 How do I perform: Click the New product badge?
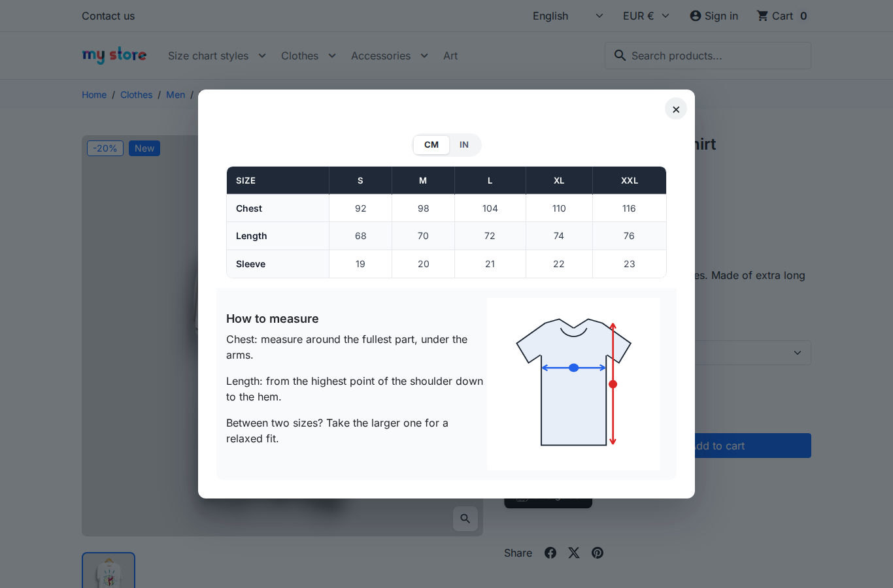pyautogui.click(x=144, y=148)
